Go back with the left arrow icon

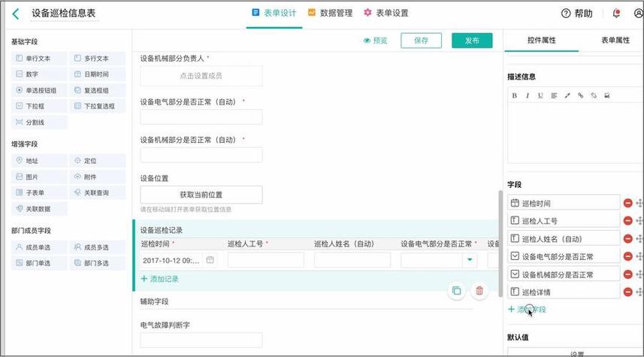pyautogui.click(x=16, y=14)
